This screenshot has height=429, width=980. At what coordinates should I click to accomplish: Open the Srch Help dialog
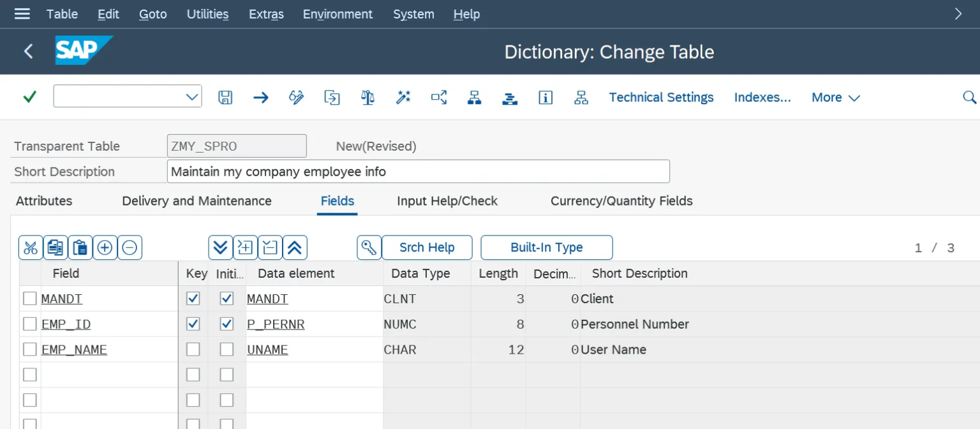click(x=426, y=247)
